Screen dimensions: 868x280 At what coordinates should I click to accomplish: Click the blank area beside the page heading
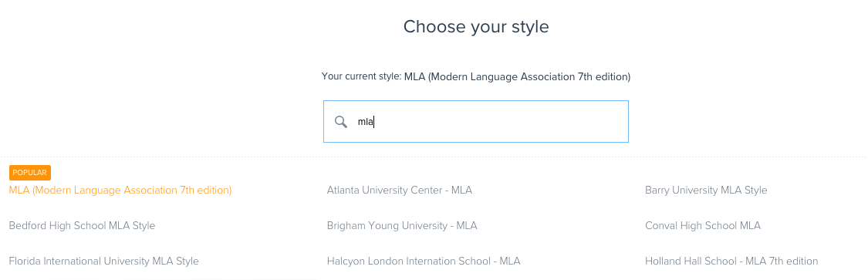coord(692,26)
